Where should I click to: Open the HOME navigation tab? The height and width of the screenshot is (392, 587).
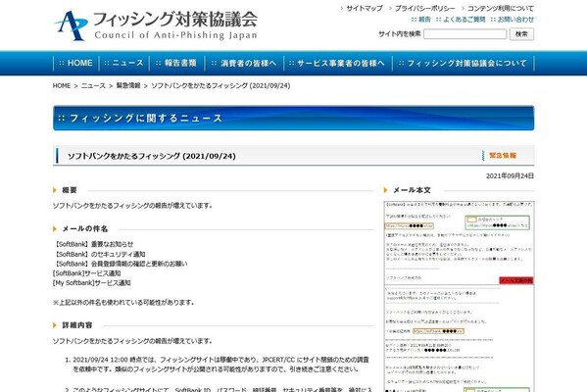pyautogui.click(x=76, y=63)
